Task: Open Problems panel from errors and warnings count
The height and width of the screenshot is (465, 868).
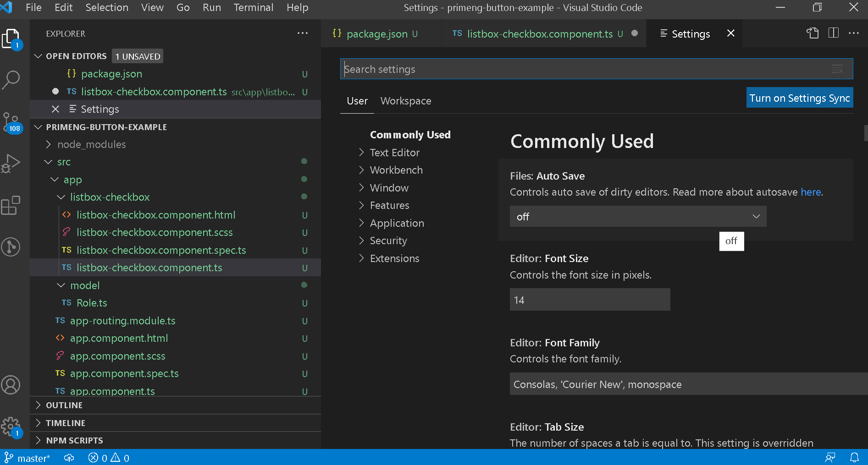Action: [x=109, y=458]
